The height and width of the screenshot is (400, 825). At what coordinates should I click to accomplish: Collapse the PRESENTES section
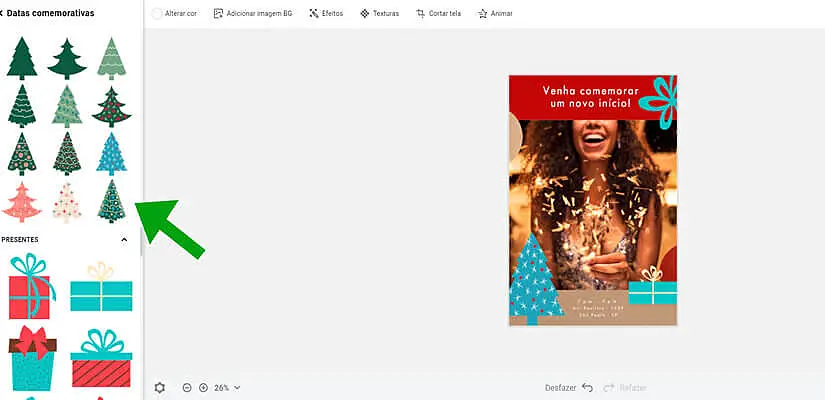pyautogui.click(x=124, y=239)
